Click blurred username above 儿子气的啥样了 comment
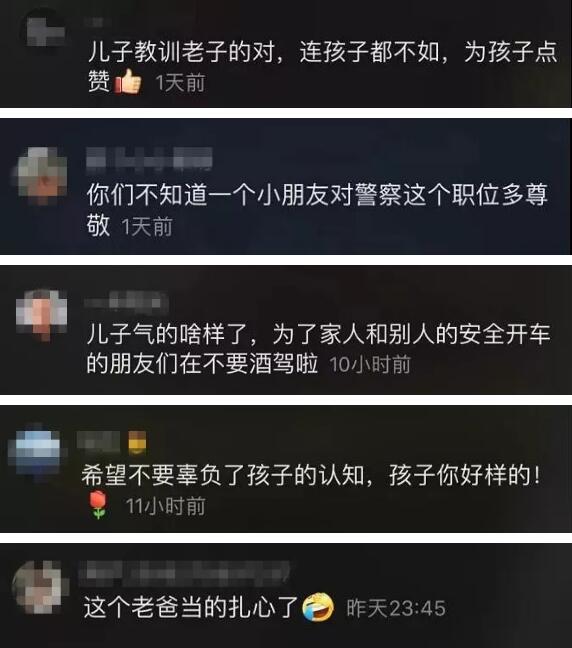The height and width of the screenshot is (648, 572). [126, 302]
